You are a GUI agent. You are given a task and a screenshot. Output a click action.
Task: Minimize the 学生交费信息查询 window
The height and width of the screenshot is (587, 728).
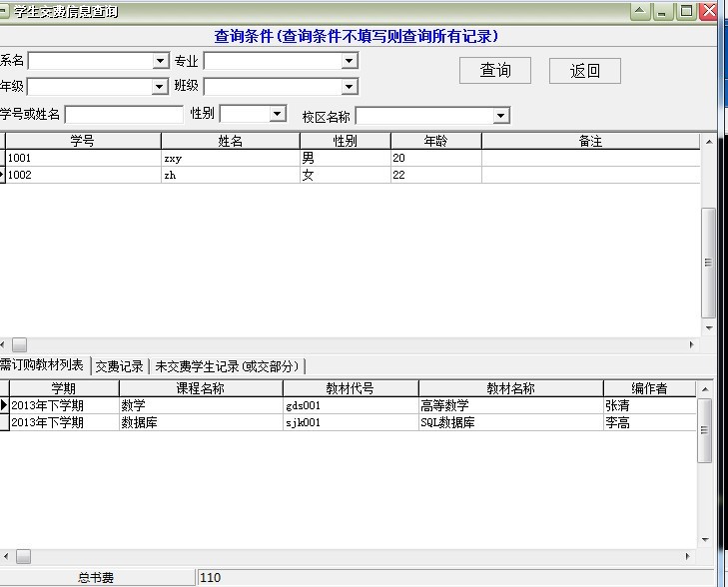pyautogui.click(x=662, y=11)
